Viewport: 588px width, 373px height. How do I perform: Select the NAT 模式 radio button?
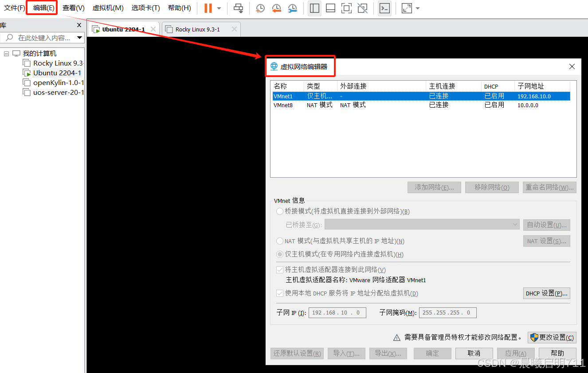point(280,241)
